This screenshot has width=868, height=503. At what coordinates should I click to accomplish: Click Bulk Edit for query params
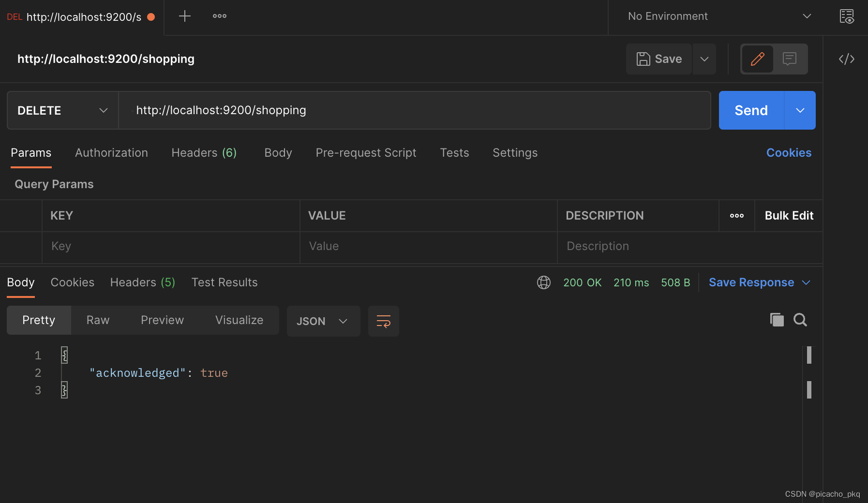click(789, 216)
